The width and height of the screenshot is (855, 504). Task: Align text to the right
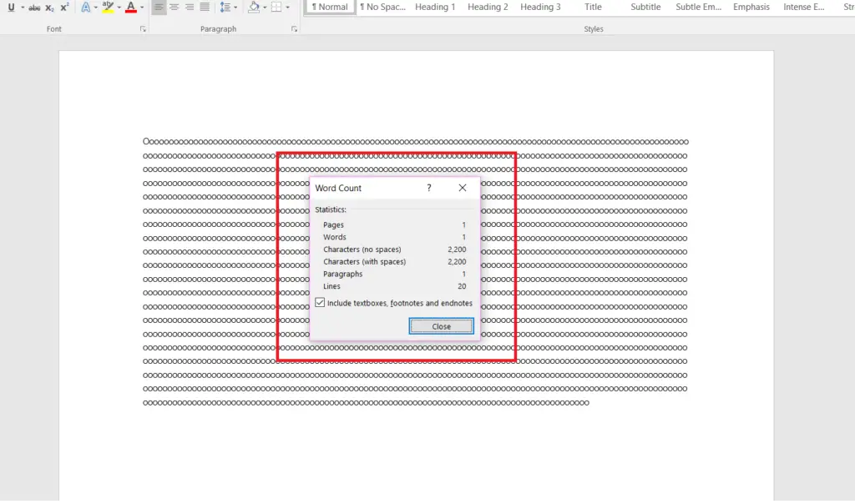click(x=190, y=8)
